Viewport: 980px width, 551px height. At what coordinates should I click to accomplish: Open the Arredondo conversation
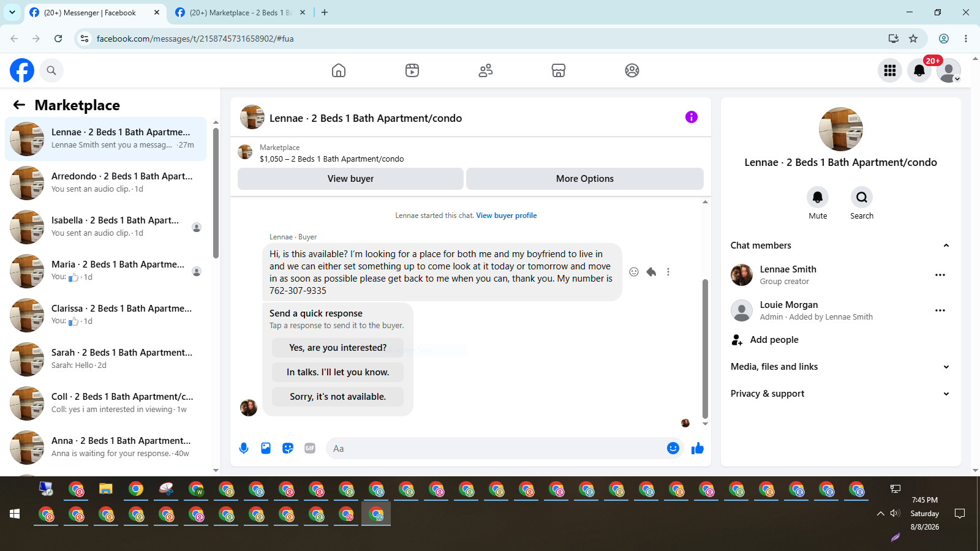point(105,183)
